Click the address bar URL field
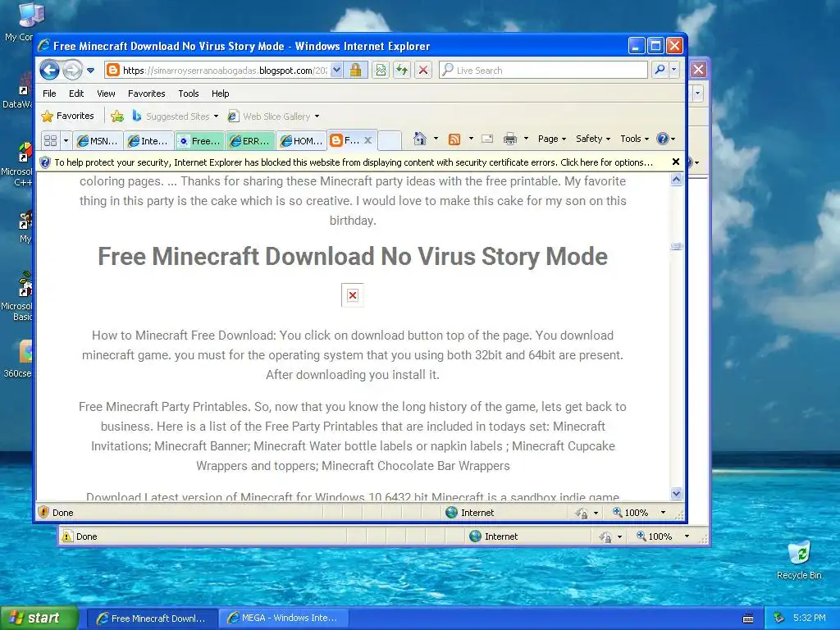The image size is (840, 630). [217, 71]
